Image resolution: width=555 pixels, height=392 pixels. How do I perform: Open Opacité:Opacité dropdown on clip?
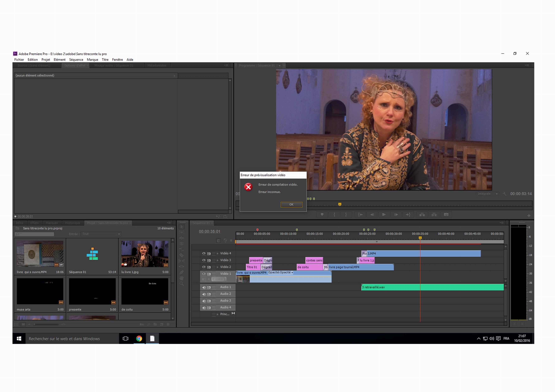tap(281, 272)
